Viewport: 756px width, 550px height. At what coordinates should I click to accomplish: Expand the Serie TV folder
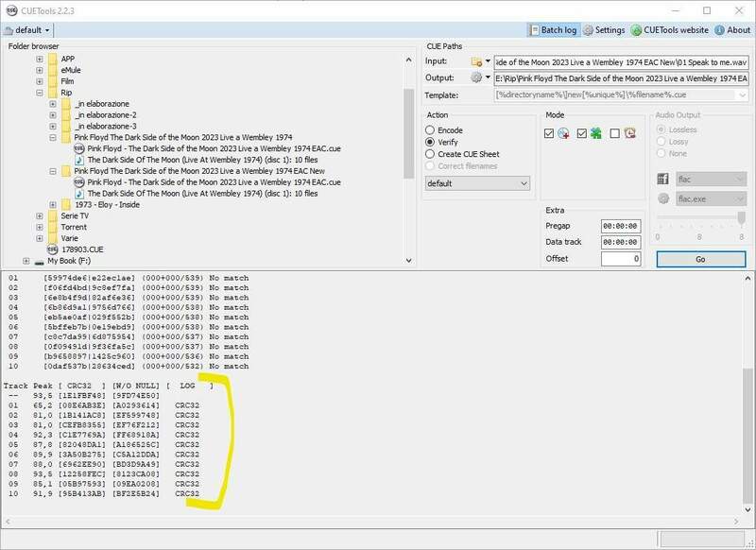40,216
